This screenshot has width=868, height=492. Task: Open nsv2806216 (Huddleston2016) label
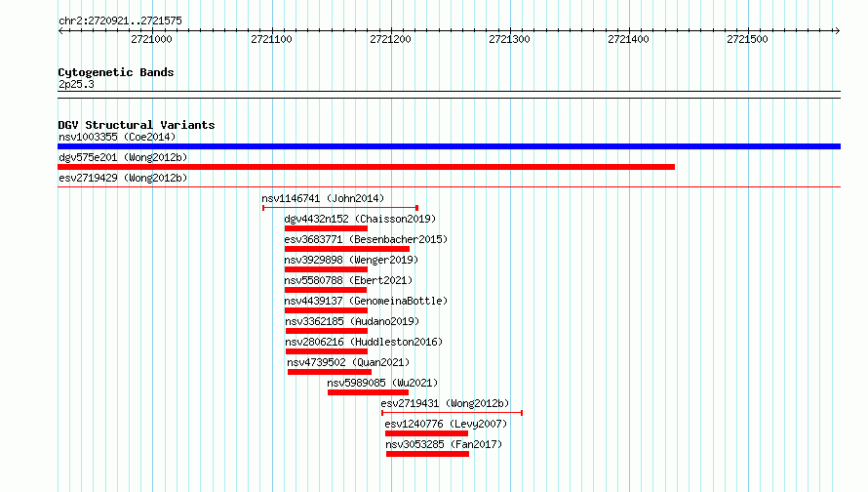364,342
